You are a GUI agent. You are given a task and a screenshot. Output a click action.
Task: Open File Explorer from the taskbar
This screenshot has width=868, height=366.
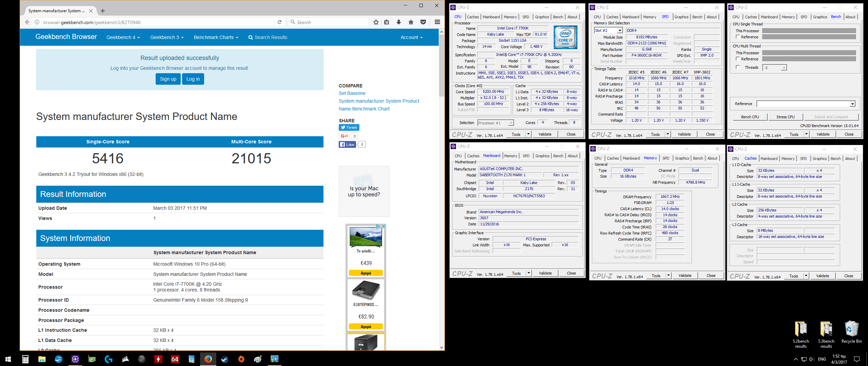(x=42, y=359)
